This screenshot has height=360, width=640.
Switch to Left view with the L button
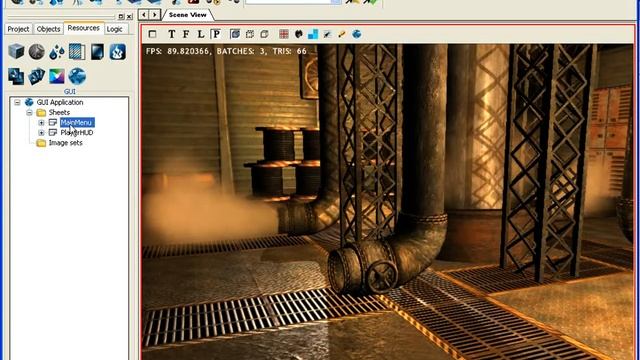click(x=201, y=34)
